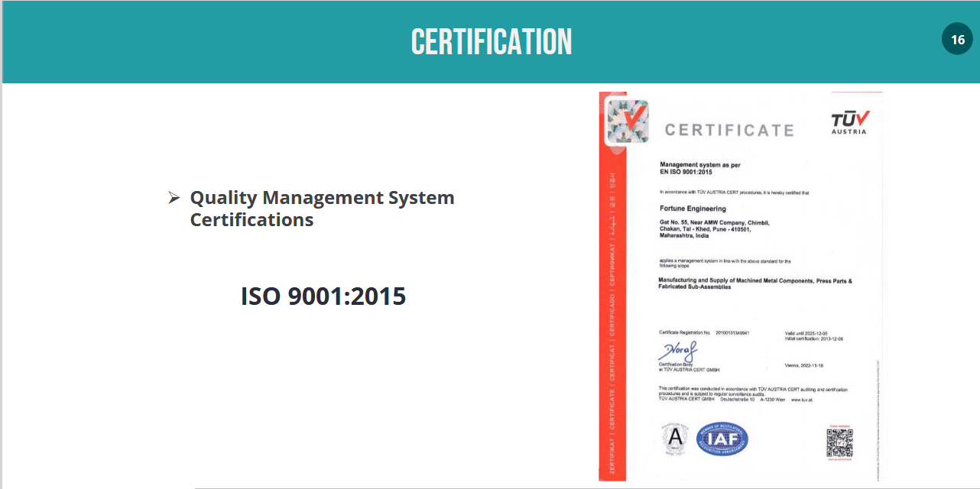Click the 'ISO 9001:2015' heading text
980x489 pixels.
click(323, 296)
